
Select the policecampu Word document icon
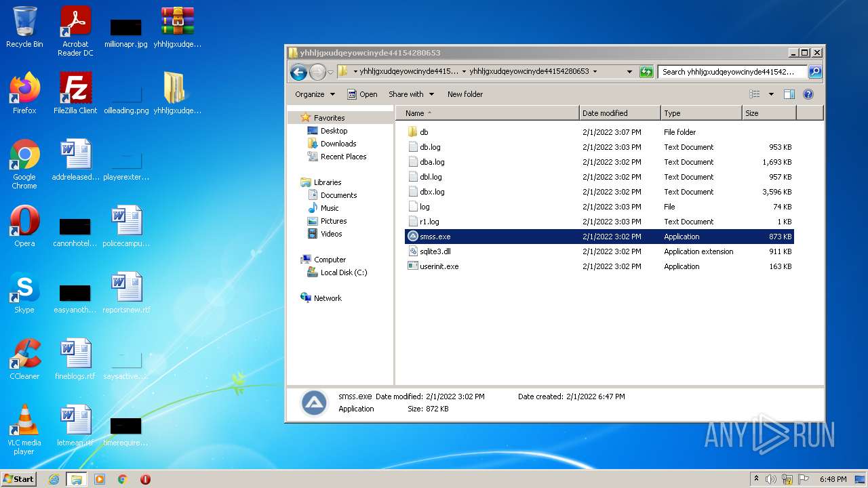click(126, 226)
